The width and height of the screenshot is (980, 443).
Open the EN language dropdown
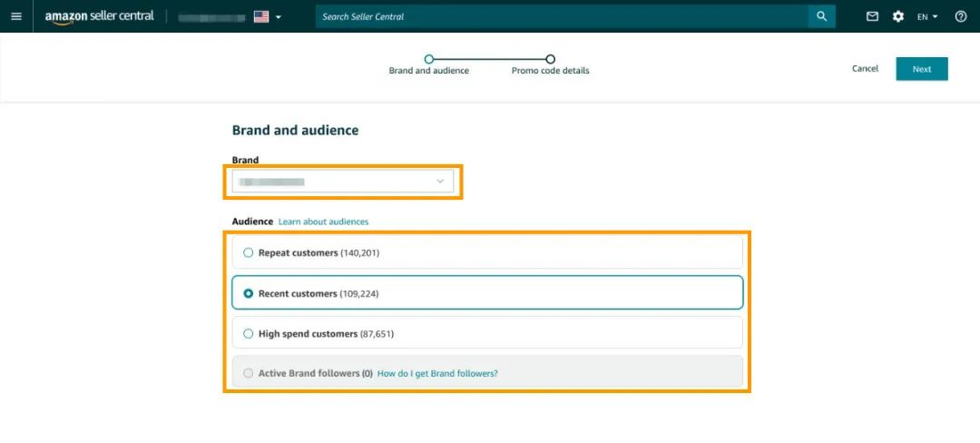(927, 16)
